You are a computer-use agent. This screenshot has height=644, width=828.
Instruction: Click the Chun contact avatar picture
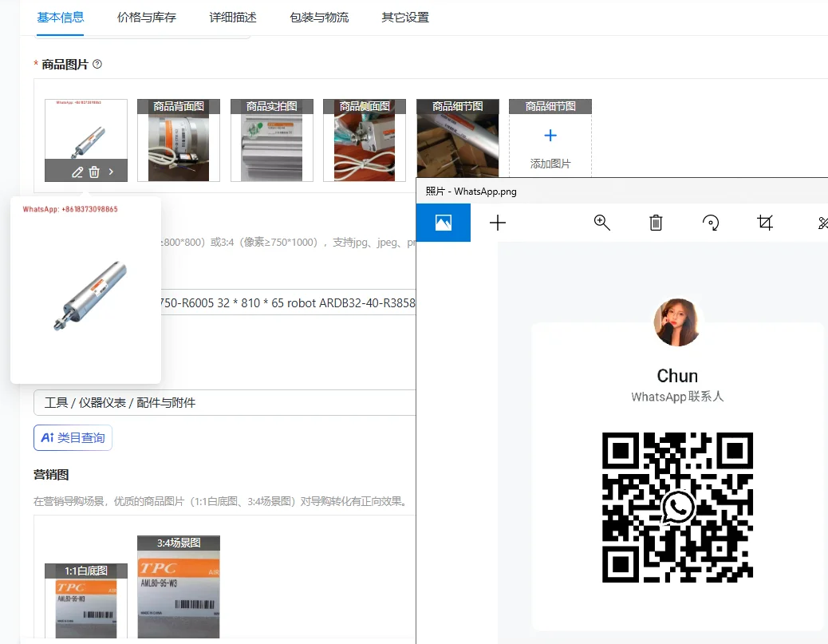coord(677,322)
